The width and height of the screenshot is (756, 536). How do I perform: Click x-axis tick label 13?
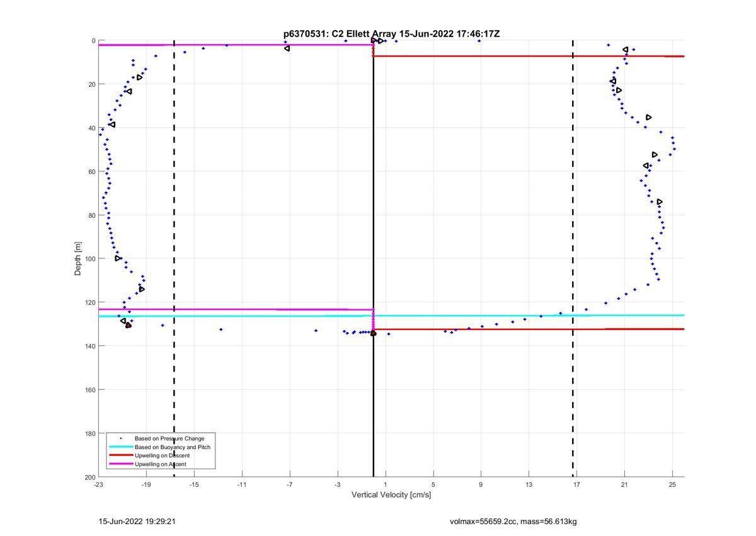529,484
